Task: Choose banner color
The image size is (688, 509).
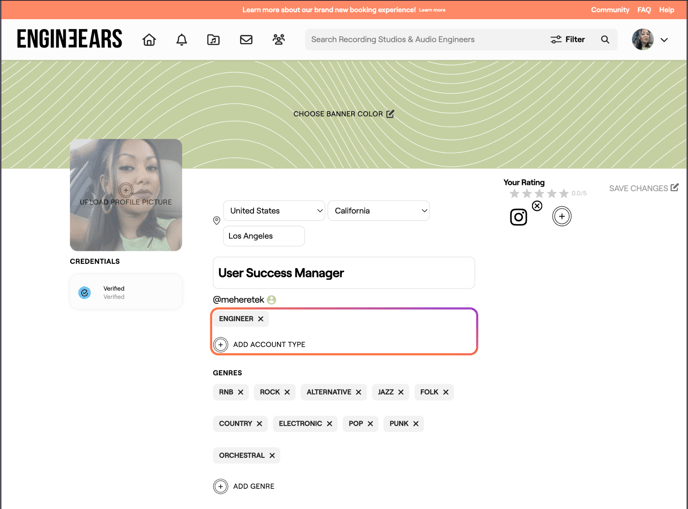Action: tap(343, 114)
